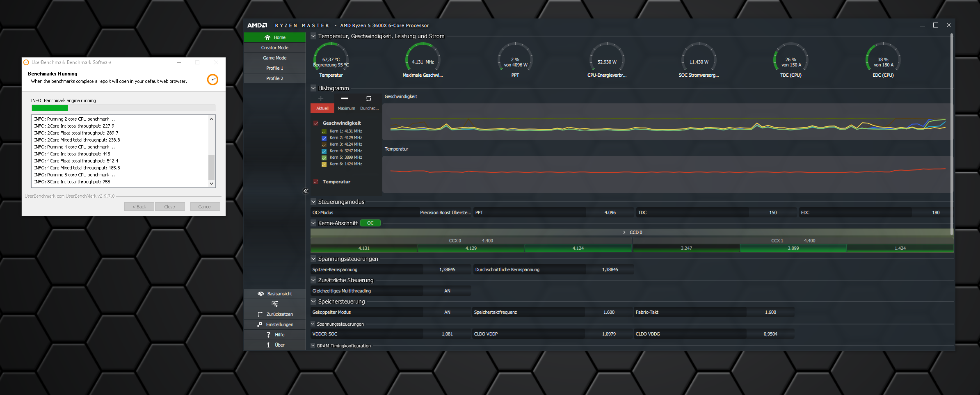980x395 pixels.
Task: Open the Über info icon
Action: coord(268,345)
